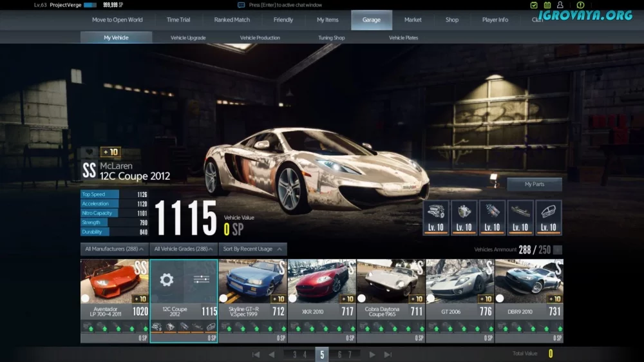Select the engine part slot Lv. 10
Image resolution: width=644 pixels, height=362 pixels.
pyautogui.click(x=436, y=218)
